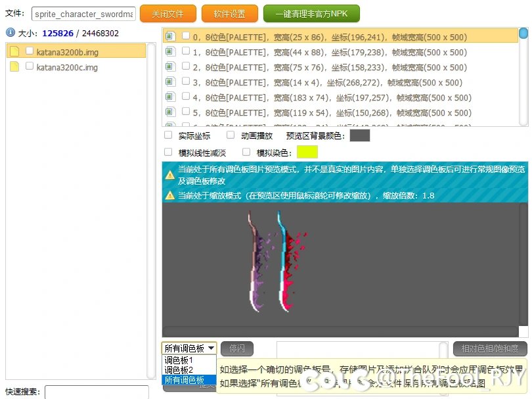
Task: Check the box on frame 0 row
Action: pyautogui.click(x=186, y=35)
